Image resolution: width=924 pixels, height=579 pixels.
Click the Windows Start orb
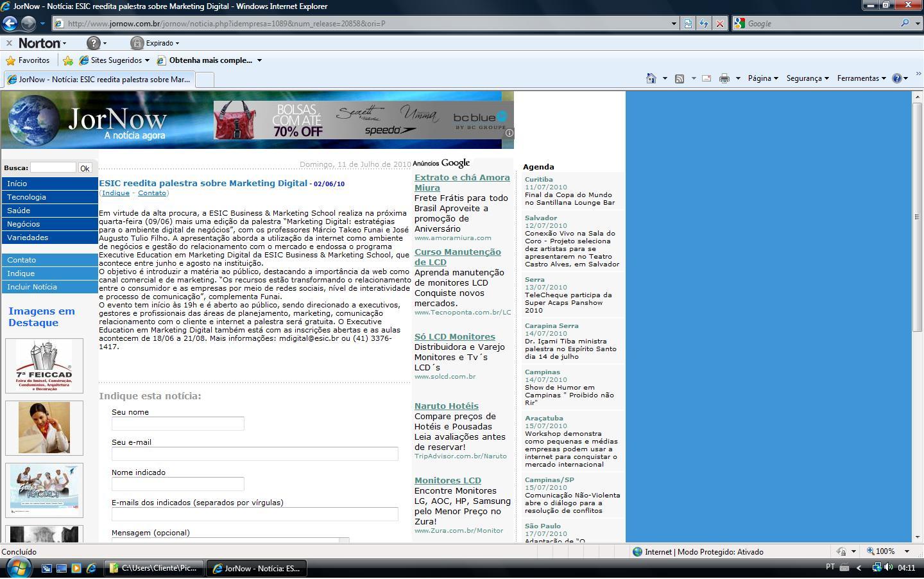[x=18, y=568]
